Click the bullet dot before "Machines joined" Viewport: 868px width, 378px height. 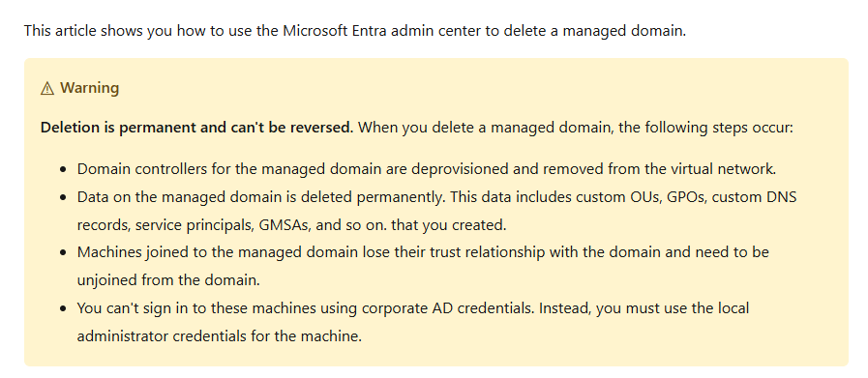(x=64, y=252)
